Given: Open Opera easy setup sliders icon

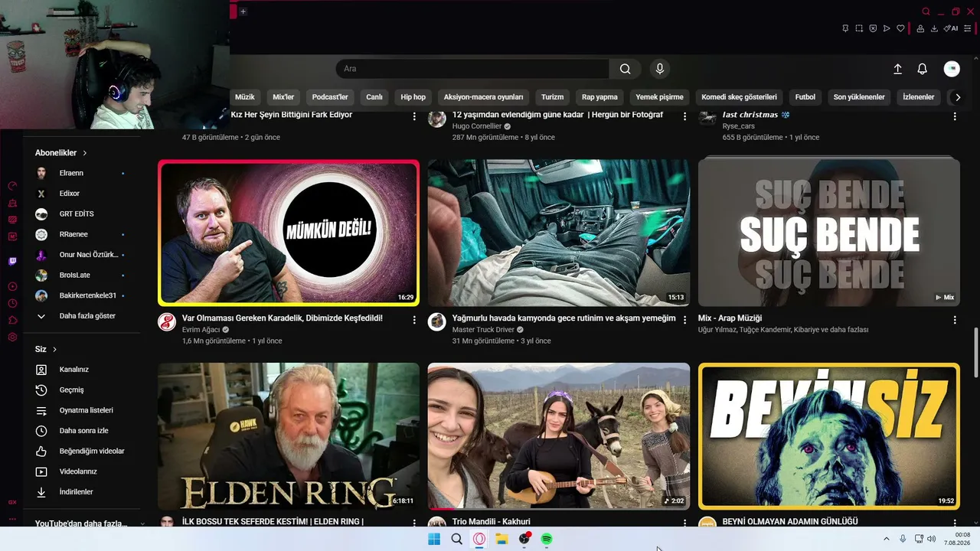Looking at the screenshot, I should (968, 28).
